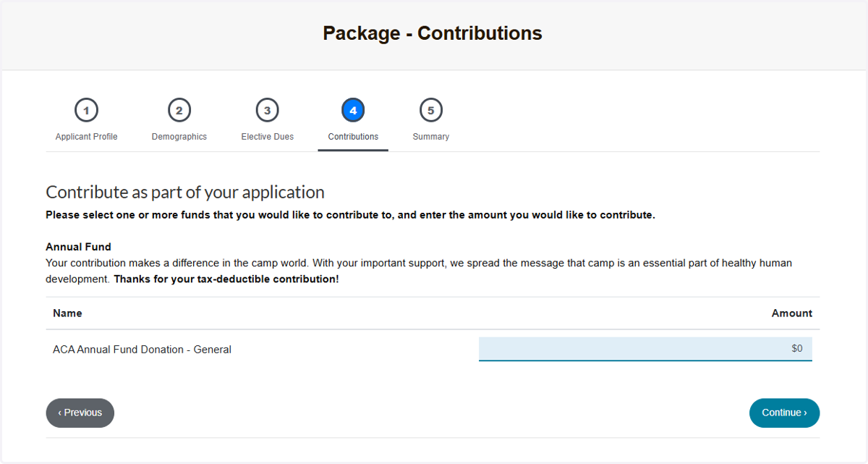
Task: Select the step 2 circle icon
Action: (x=179, y=111)
